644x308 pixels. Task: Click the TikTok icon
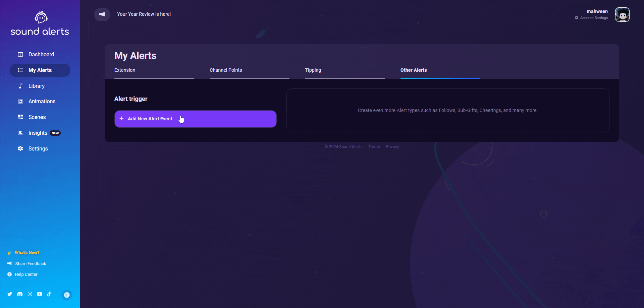point(49,294)
